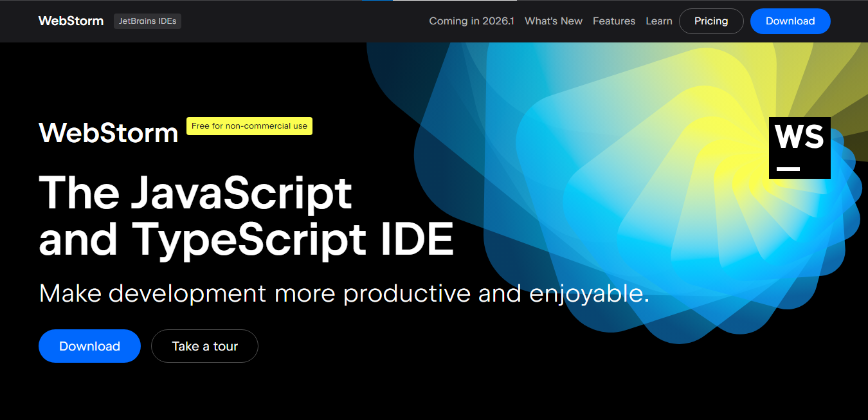
Task: Select the Learn menu item
Action: (x=659, y=21)
